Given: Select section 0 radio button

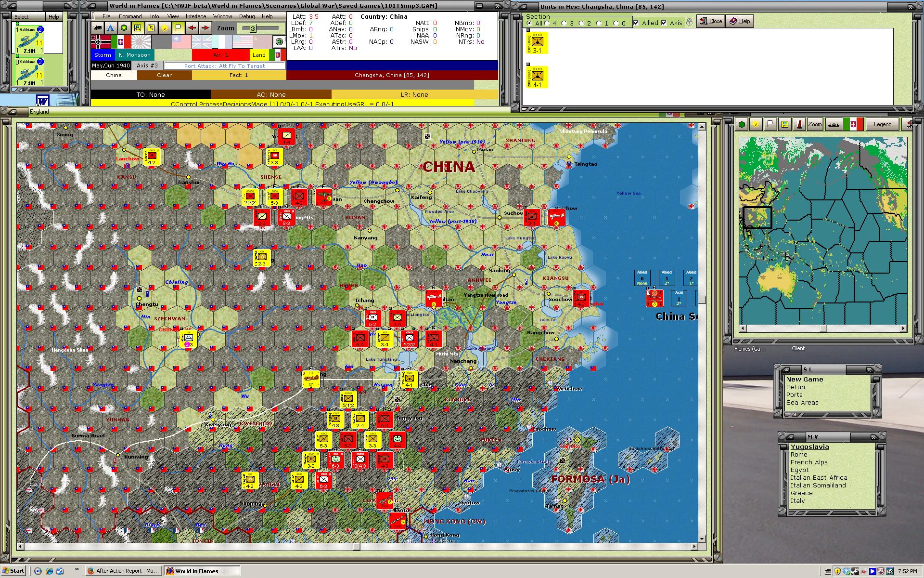Looking at the screenshot, I should (616, 23).
